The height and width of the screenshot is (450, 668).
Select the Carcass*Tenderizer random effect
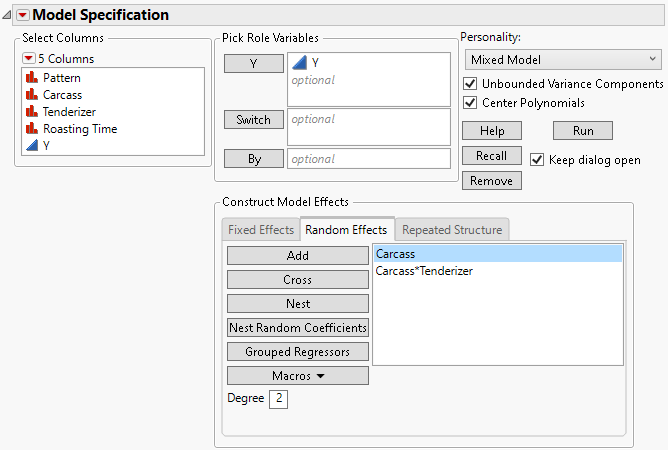[x=424, y=271]
